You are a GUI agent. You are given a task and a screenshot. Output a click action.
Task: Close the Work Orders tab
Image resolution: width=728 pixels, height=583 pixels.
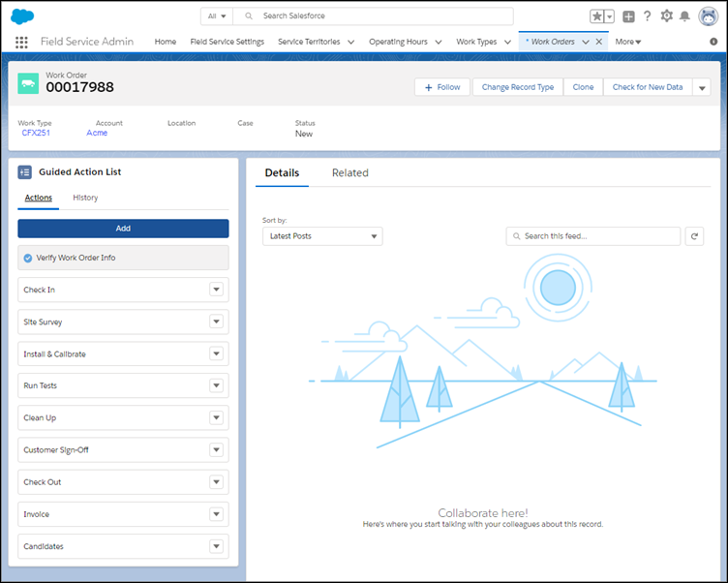(x=599, y=42)
